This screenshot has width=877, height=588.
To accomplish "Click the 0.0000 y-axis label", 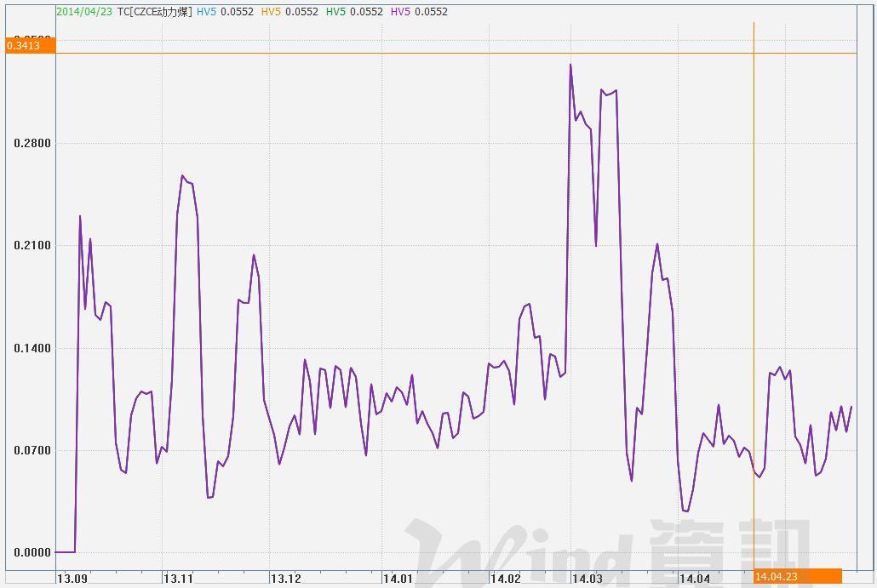I will click(32, 553).
